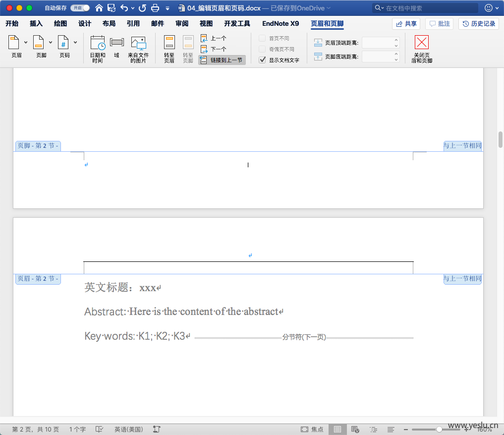Switch to the 引用 tab
Viewport: 504px width, 435px height.
(133, 23)
